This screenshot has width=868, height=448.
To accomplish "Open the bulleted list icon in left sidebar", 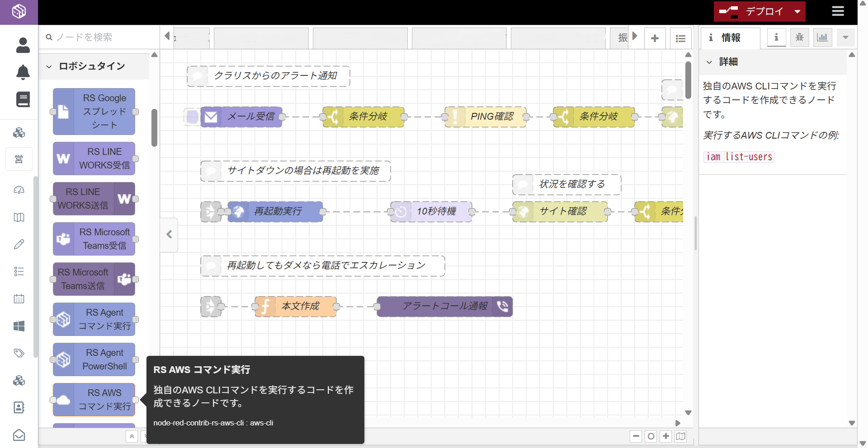I will [x=19, y=271].
